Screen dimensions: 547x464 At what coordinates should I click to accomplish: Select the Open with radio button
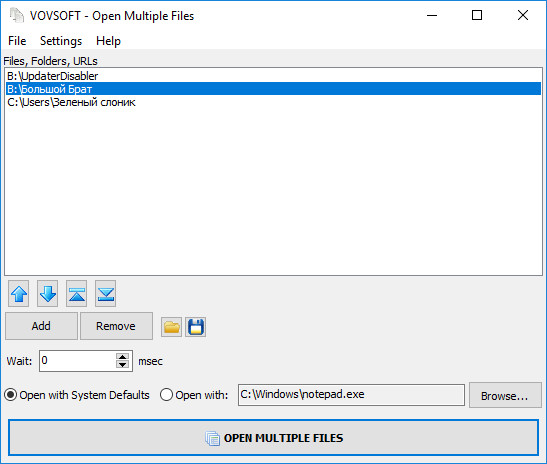[x=166, y=395]
